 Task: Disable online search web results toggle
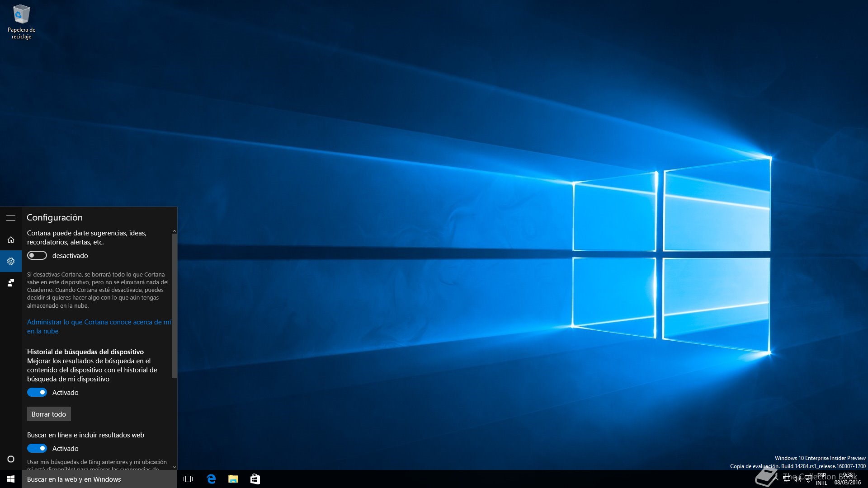[37, 448]
